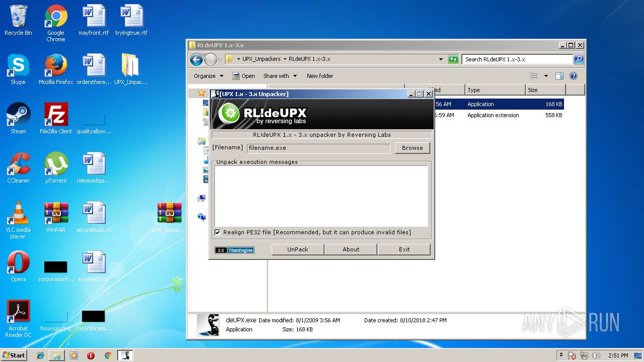Launch WinRAR from the desktop shortcut
The width and height of the screenshot is (644, 362).
point(56,217)
